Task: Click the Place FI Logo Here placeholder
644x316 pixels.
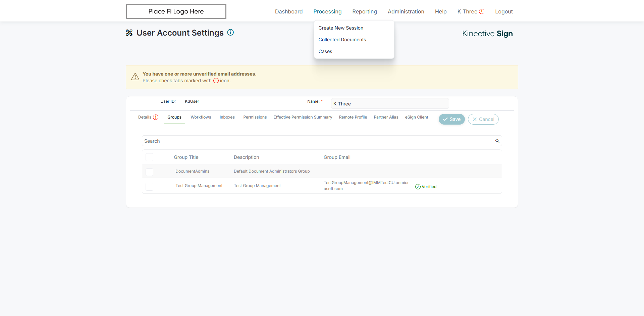Action: tap(176, 11)
